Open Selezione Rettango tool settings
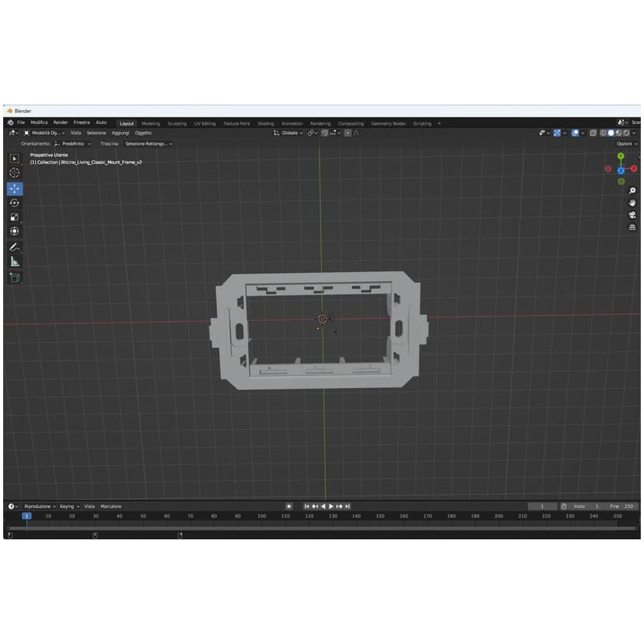Viewport: 644px width, 644px height. (x=149, y=144)
